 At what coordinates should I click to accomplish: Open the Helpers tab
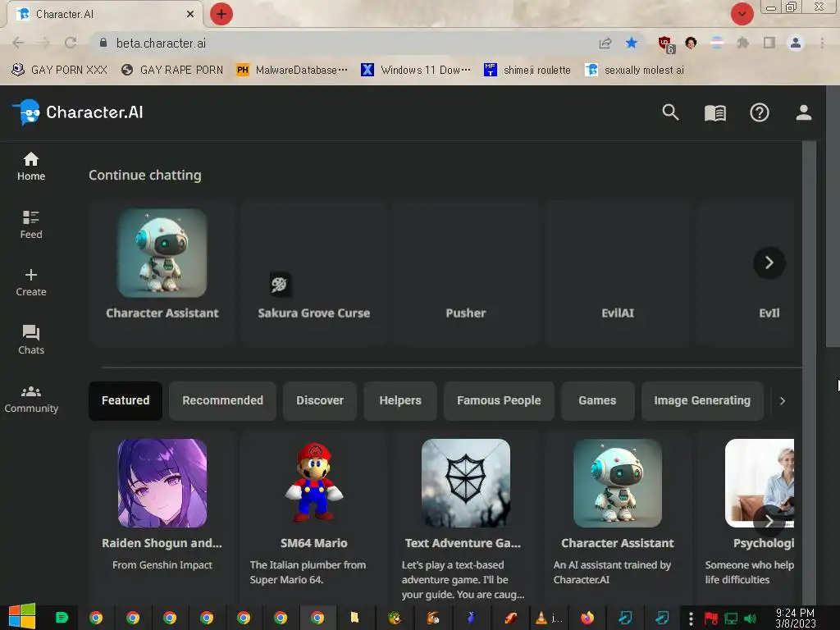(400, 400)
